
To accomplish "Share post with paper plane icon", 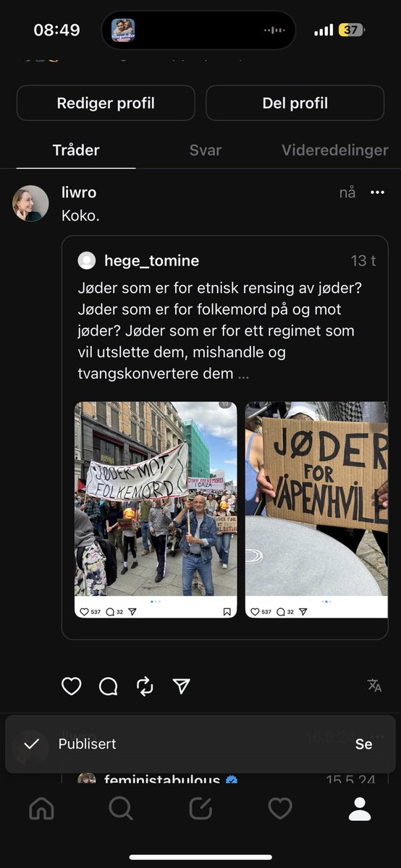I will (182, 686).
